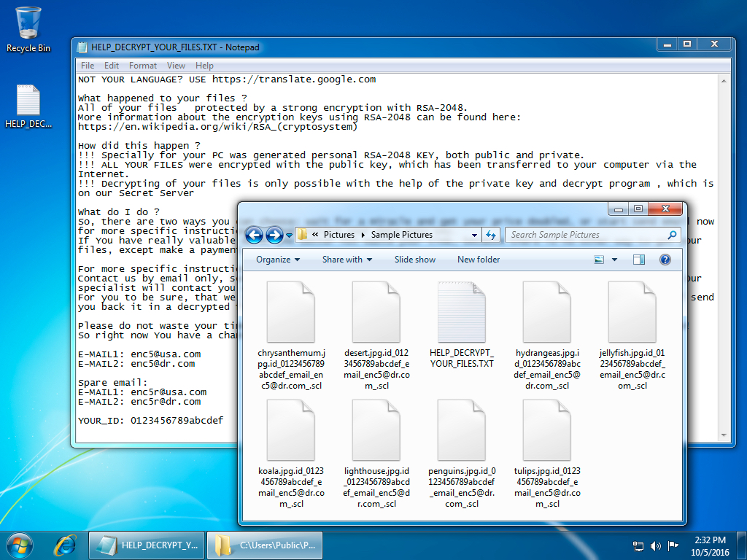Viewport: 747px width, 560px height.
Task: Open Notepad View menu
Action: tap(176, 65)
